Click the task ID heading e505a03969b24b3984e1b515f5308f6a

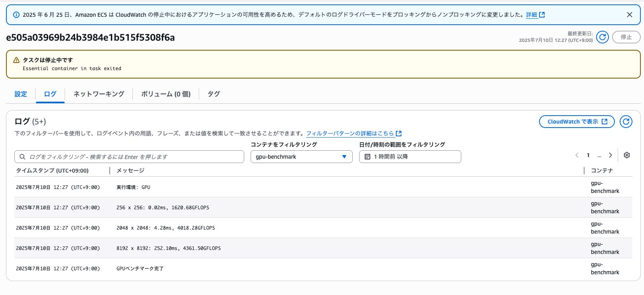(x=90, y=37)
